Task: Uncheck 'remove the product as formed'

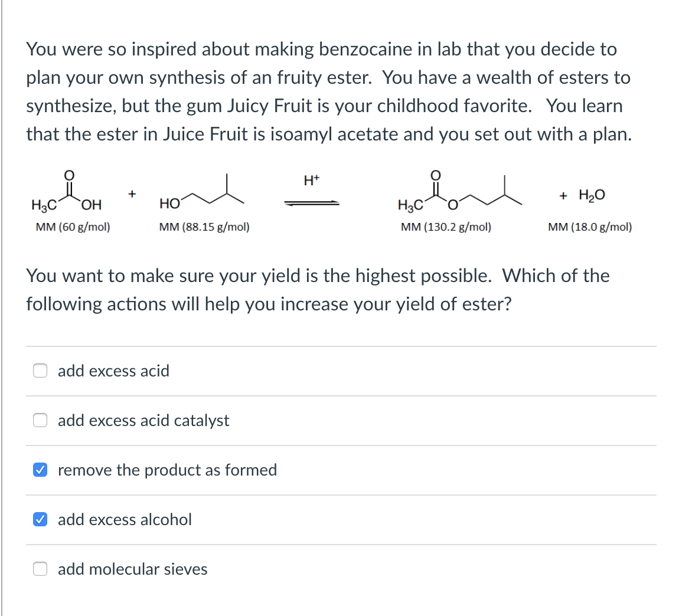Action: tap(40, 470)
